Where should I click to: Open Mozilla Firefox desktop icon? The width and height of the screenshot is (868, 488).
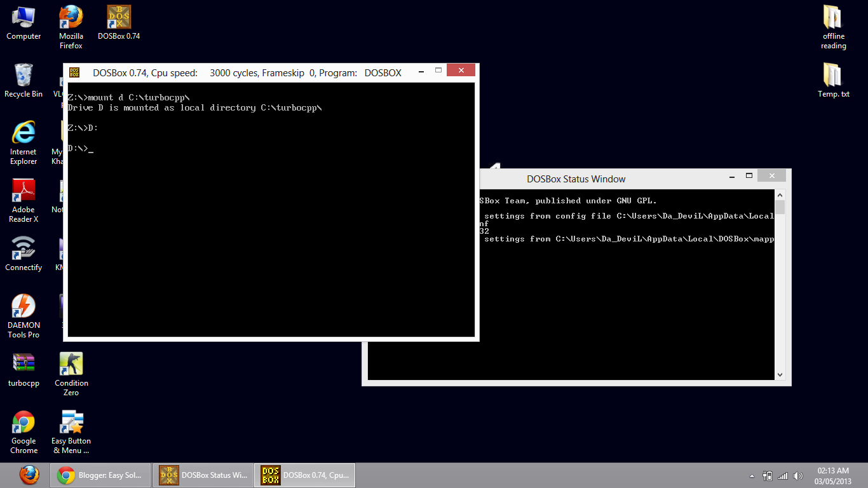71,17
